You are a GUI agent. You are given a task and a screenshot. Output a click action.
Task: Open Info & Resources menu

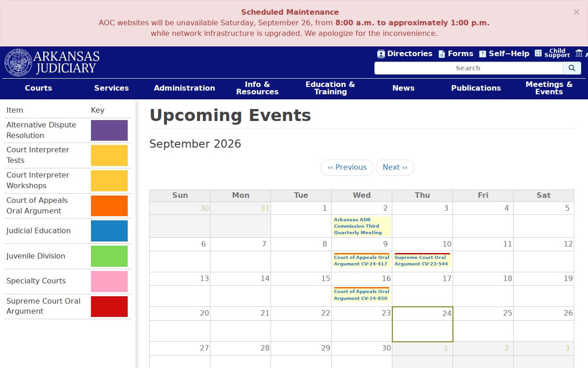click(x=257, y=88)
